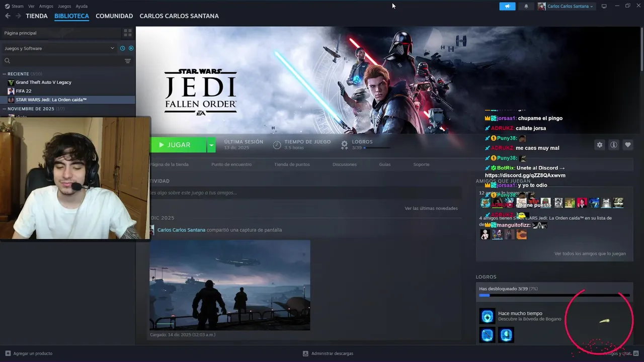Click the library search magnifier icon

pyautogui.click(x=7, y=61)
